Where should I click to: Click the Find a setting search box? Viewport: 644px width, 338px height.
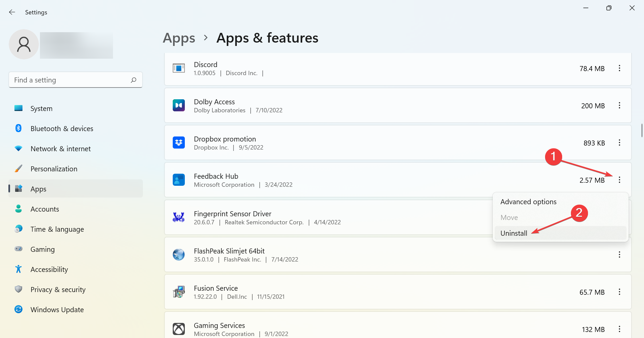click(75, 80)
